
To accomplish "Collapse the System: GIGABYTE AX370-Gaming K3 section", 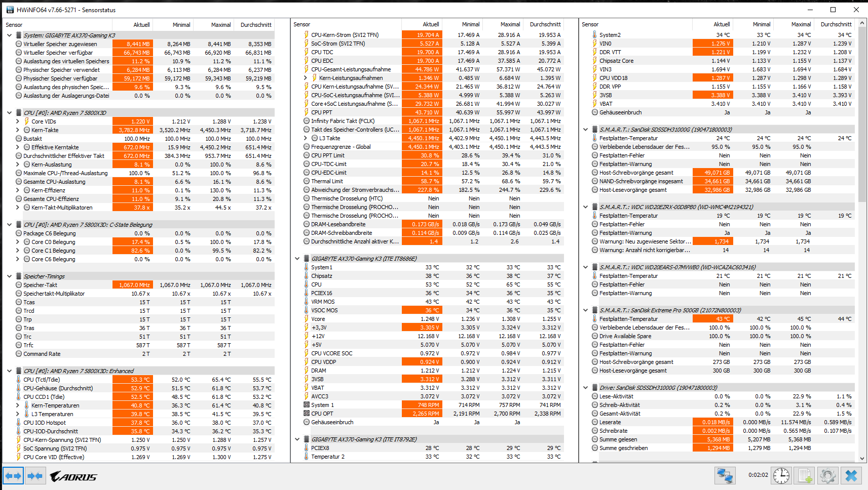I will tap(10, 35).
